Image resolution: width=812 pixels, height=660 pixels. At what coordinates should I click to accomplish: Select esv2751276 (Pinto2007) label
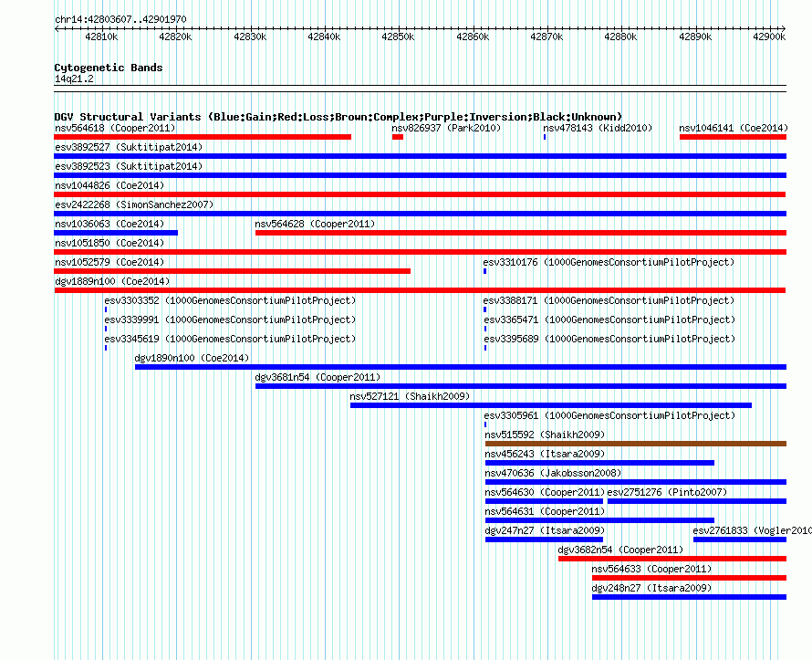667,492
